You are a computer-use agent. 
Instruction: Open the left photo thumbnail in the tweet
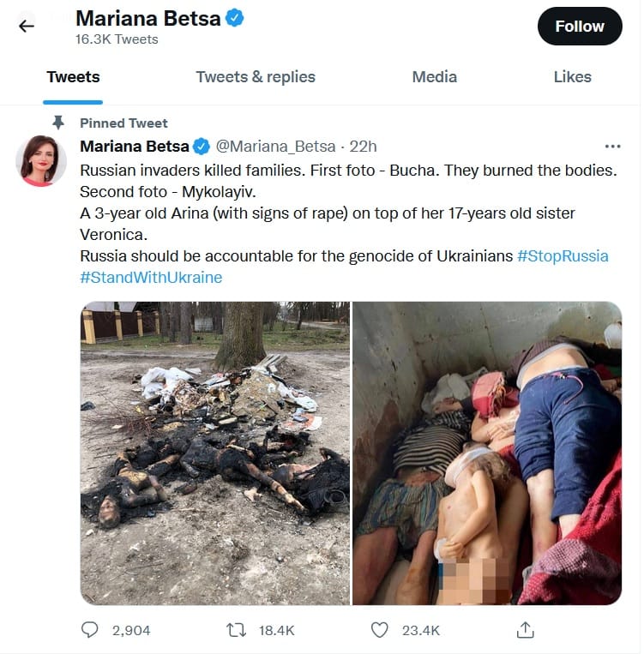click(x=215, y=453)
